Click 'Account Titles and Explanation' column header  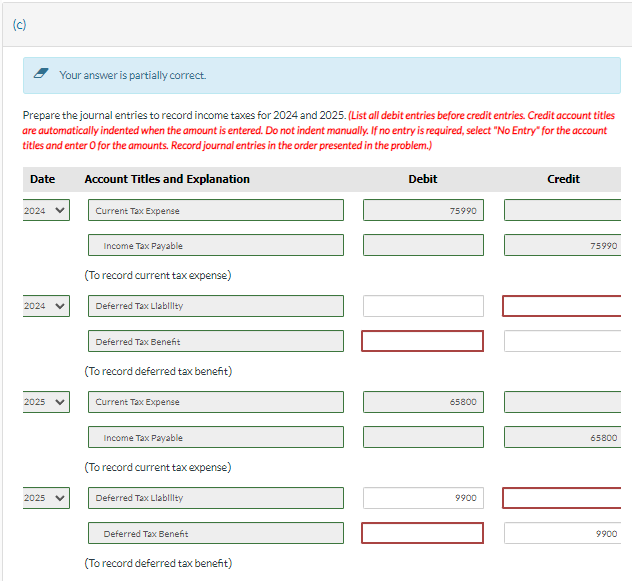pyautogui.click(x=167, y=179)
